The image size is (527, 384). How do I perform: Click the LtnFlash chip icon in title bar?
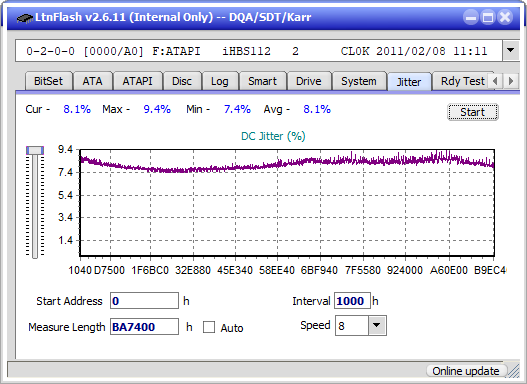click(x=25, y=17)
